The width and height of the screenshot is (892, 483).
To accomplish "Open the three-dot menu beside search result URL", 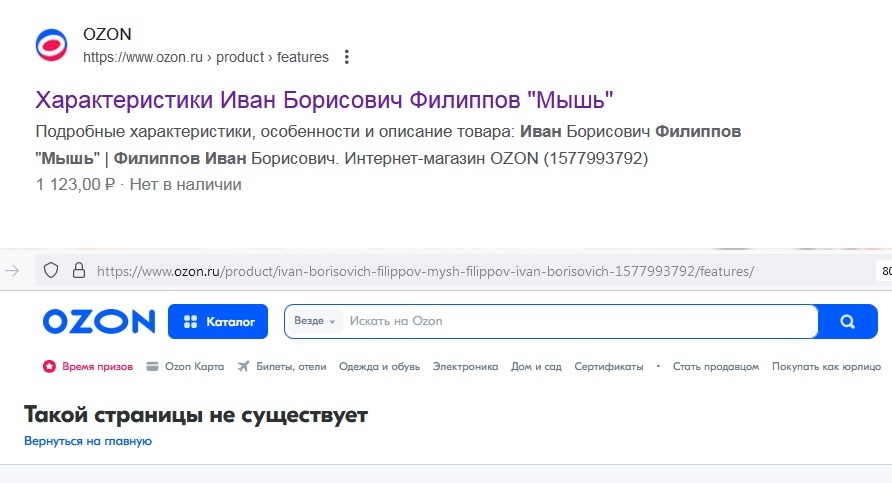I will point(347,57).
